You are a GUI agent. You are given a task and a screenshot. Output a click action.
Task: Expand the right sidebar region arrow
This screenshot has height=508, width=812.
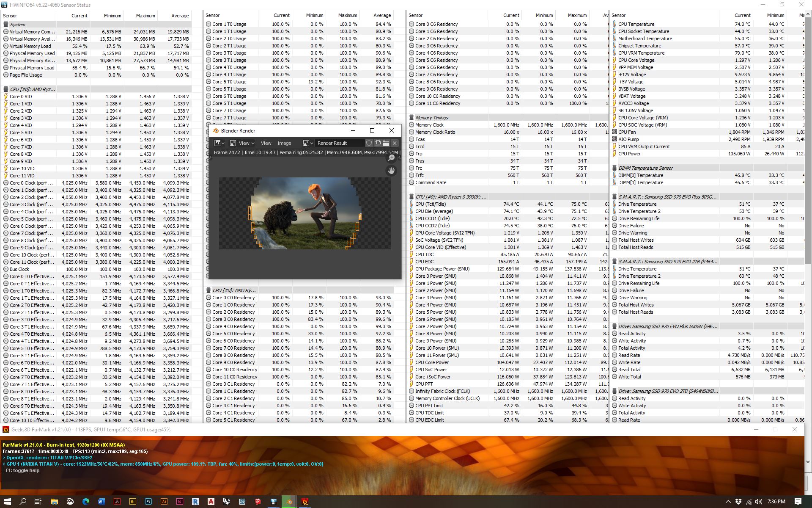point(400,157)
